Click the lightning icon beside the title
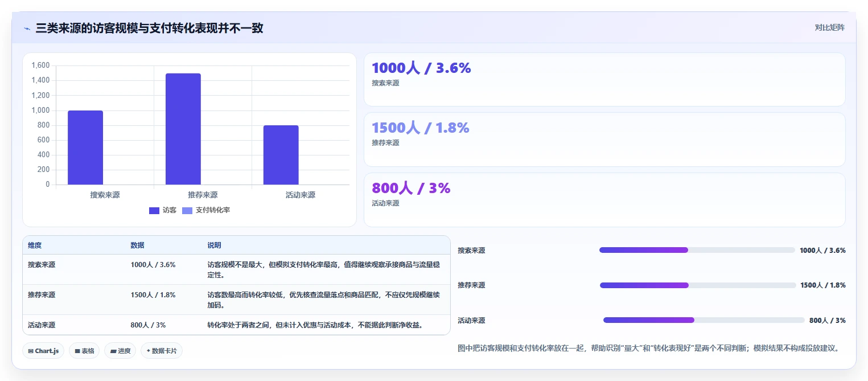 click(27, 28)
